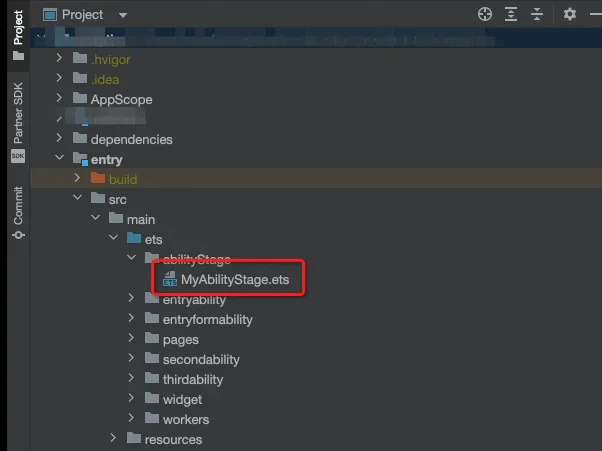Click the Expand All toolbar icon
This screenshot has width=602, height=451.
(x=511, y=14)
